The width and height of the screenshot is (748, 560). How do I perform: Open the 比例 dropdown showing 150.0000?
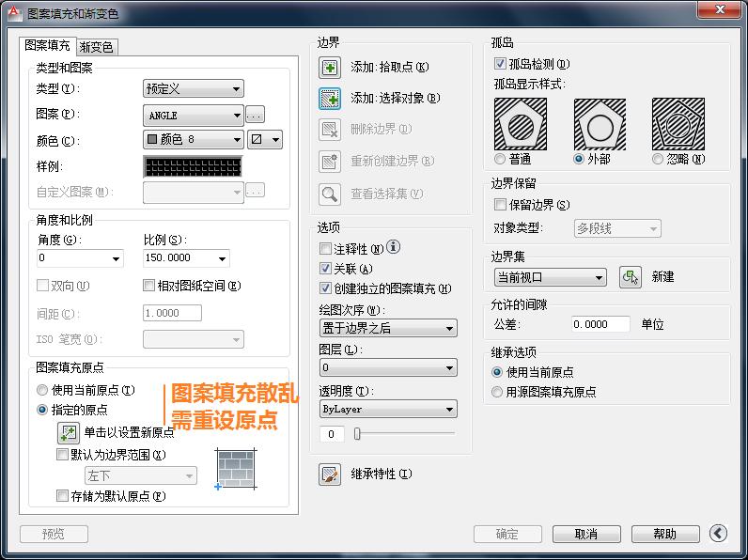click(x=186, y=258)
